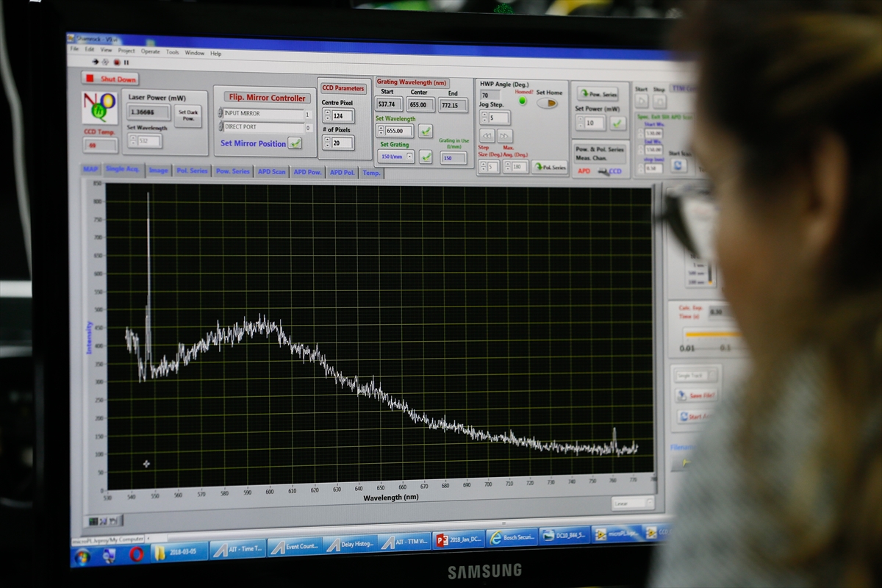Open the Project menu

[x=126, y=51]
